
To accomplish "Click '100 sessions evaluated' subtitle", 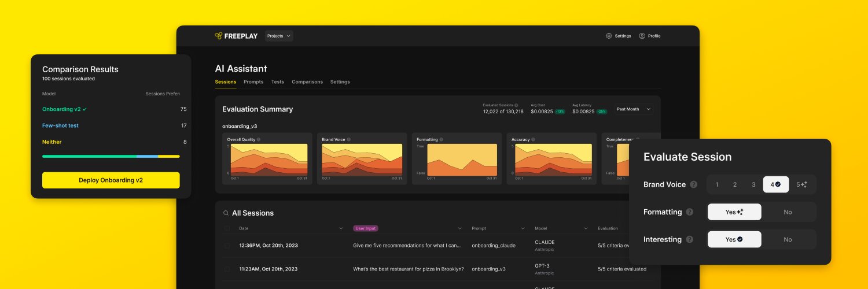I will coord(68,79).
